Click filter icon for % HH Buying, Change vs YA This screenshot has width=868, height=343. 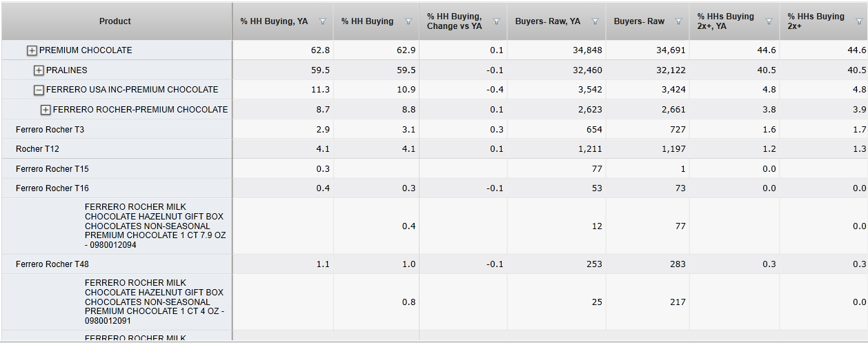[495, 22]
